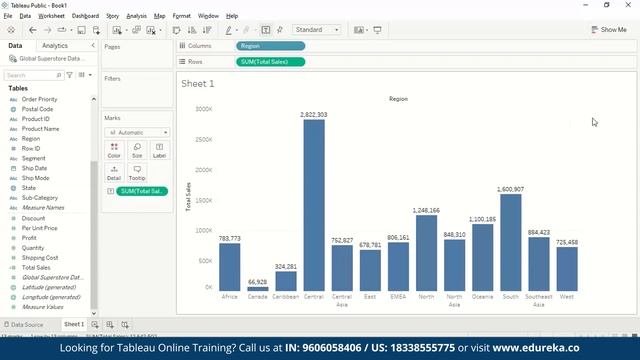The width and height of the screenshot is (640, 360).
Task: Click the Region pill on Columns
Action: coord(271,46)
